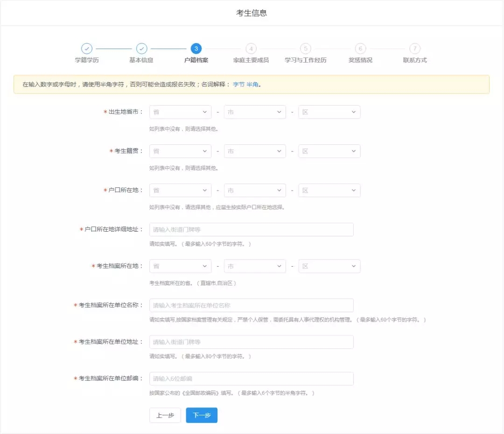Expand the 户口所在地 province dropdown
Viewport: 504px width, 434px height.
pos(180,191)
